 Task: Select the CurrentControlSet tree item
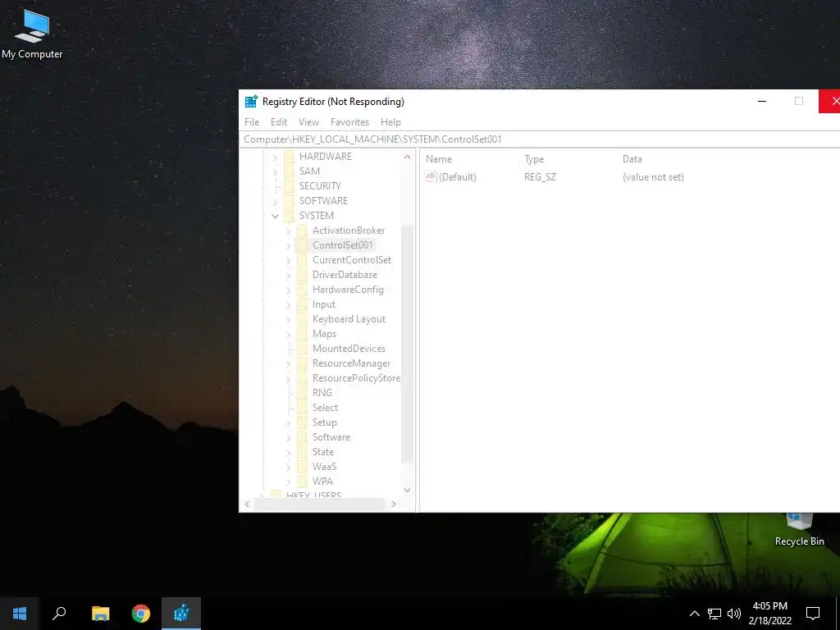coord(351,260)
